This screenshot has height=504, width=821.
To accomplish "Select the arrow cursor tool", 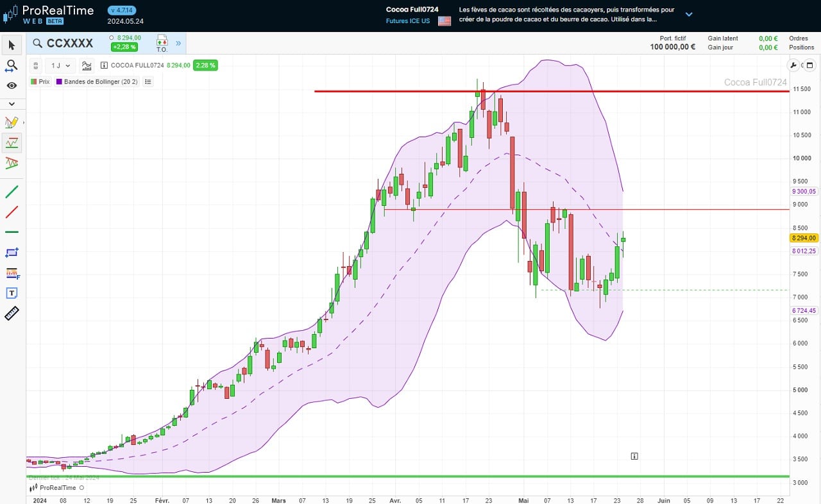I will (12, 45).
